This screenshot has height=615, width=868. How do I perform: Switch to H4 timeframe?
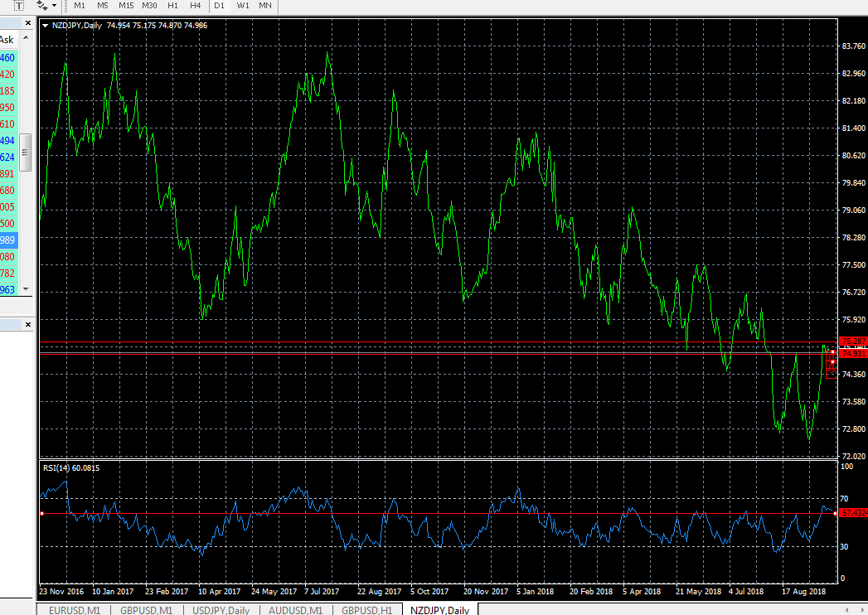pyautogui.click(x=196, y=6)
